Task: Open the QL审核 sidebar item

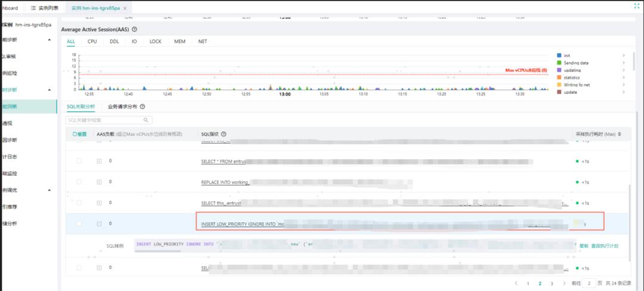Action: 9,57
